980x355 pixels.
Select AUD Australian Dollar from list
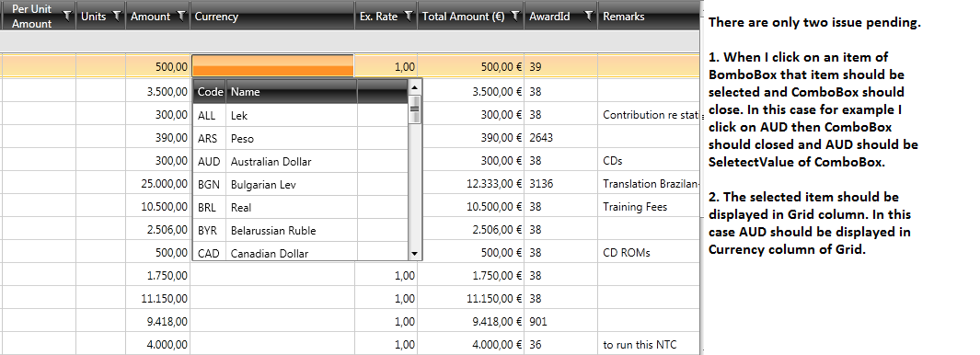(300, 161)
